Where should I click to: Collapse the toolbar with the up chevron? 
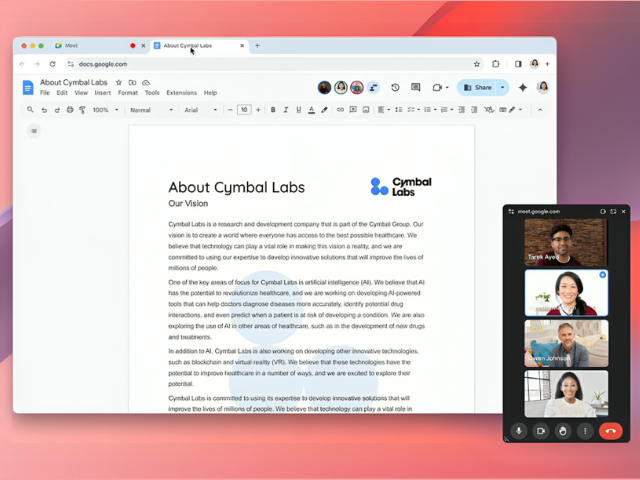(x=540, y=110)
